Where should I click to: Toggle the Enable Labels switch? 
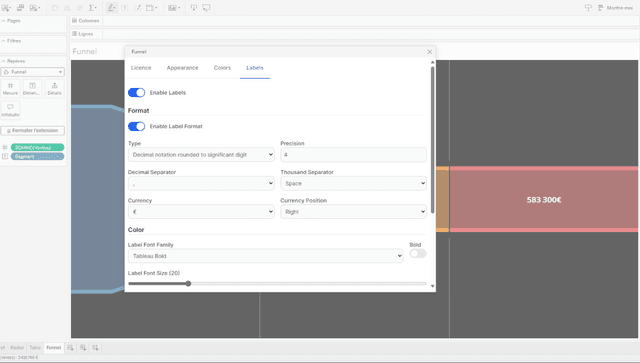(x=136, y=93)
